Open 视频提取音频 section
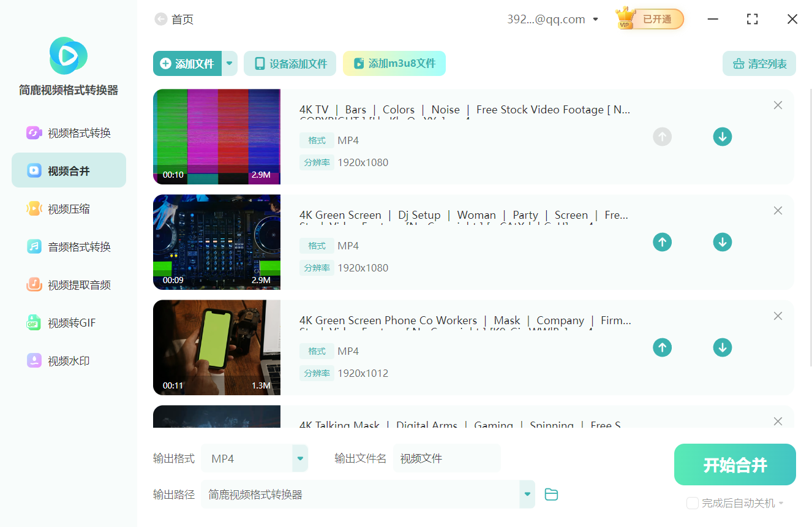This screenshot has height=527, width=812. click(69, 285)
